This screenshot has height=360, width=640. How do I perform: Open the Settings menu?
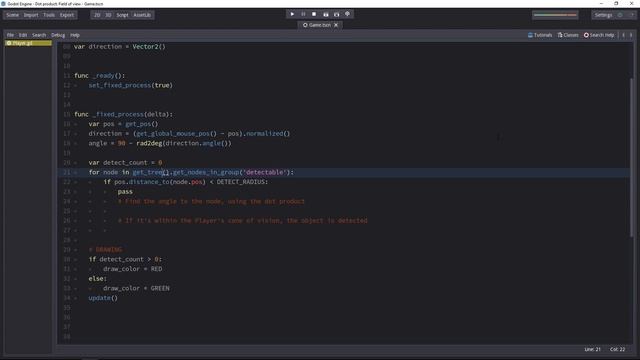click(603, 15)
